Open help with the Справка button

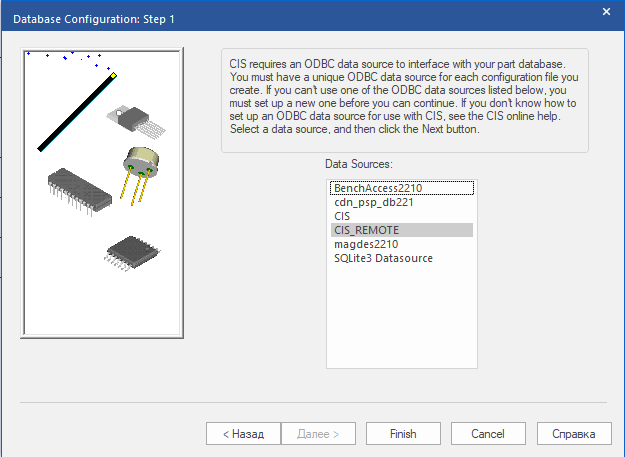coord(574,434)
